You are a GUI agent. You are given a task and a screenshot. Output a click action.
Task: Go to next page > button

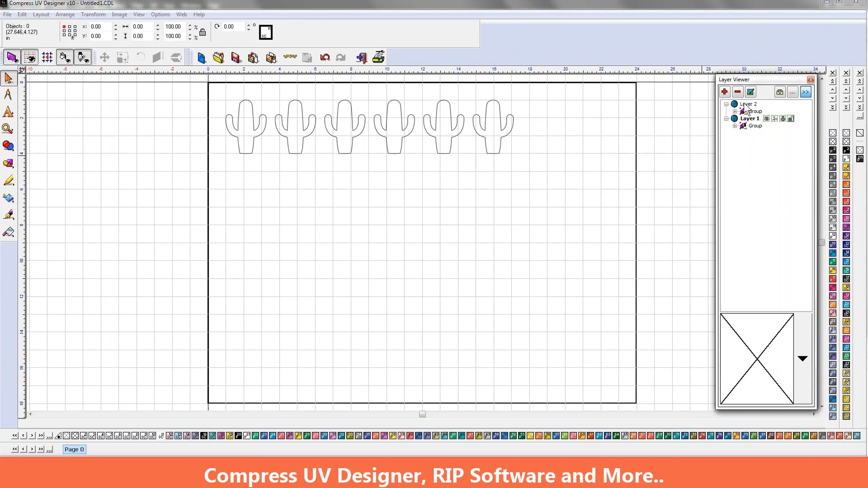32,449
